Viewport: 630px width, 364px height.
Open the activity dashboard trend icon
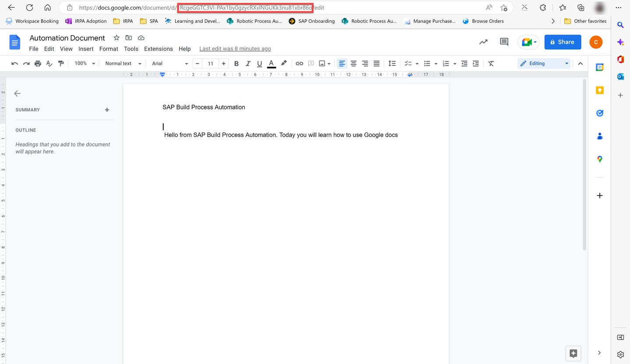tap(483, 42)
